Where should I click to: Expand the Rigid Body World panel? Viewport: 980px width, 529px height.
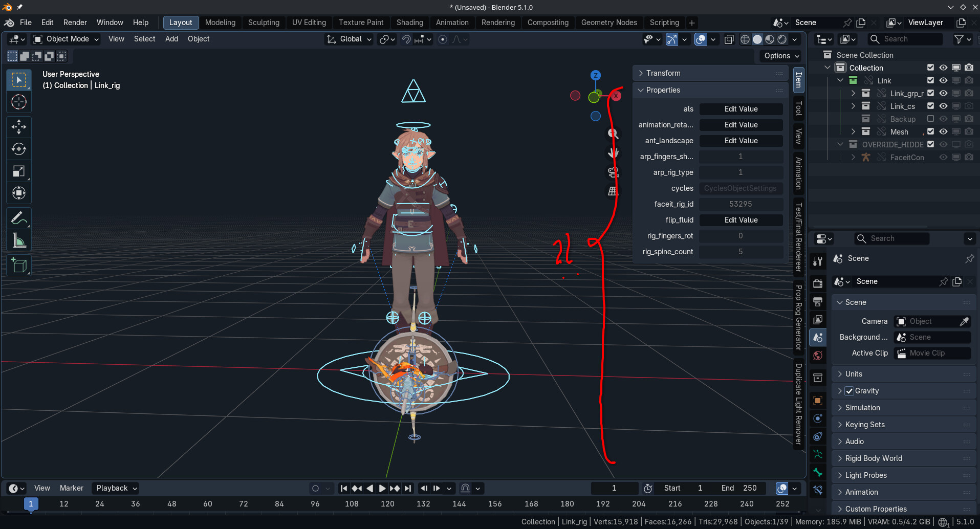(x=904, y=458)
